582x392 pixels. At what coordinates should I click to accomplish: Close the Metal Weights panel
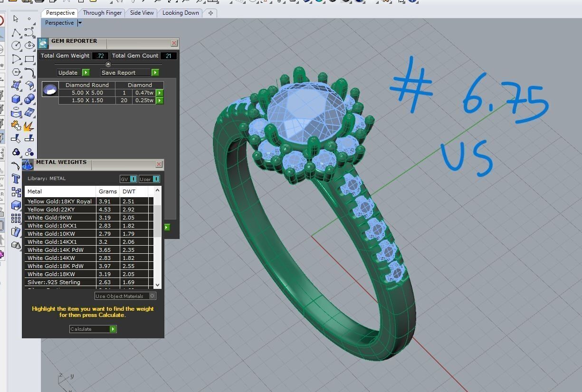(x=159, y=164)
